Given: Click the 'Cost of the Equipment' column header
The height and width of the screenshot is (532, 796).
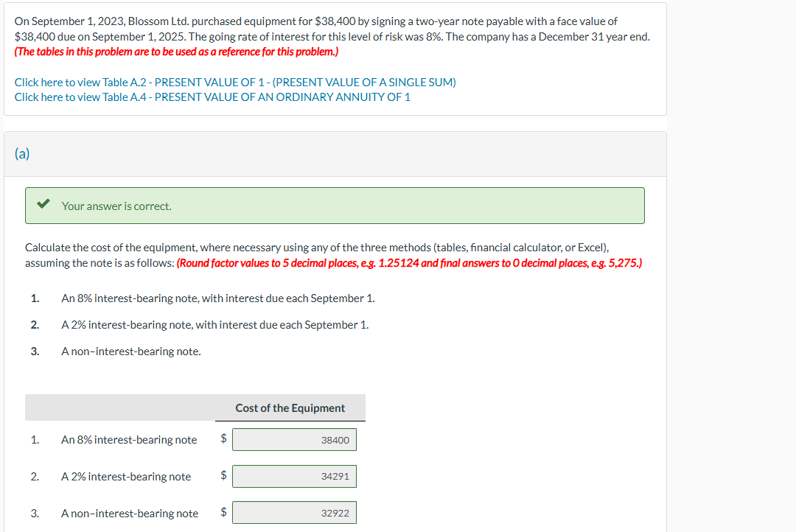Looking at the screenshot, I should coord(290,407).
